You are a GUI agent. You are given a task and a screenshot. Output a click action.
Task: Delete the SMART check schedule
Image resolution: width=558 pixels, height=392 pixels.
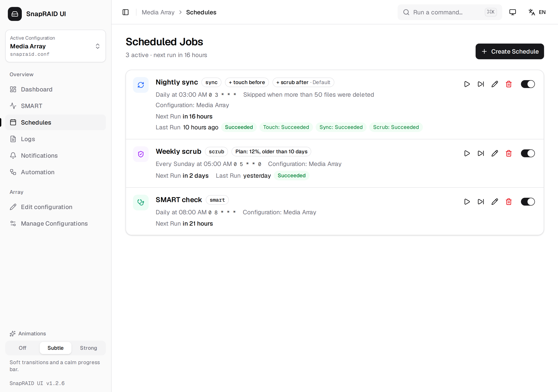click(x=509, y=202)
